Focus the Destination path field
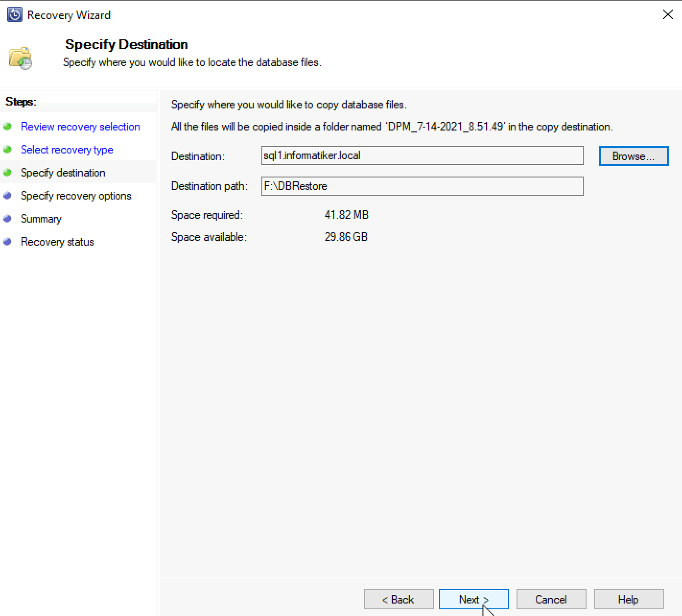 [422, 186]
